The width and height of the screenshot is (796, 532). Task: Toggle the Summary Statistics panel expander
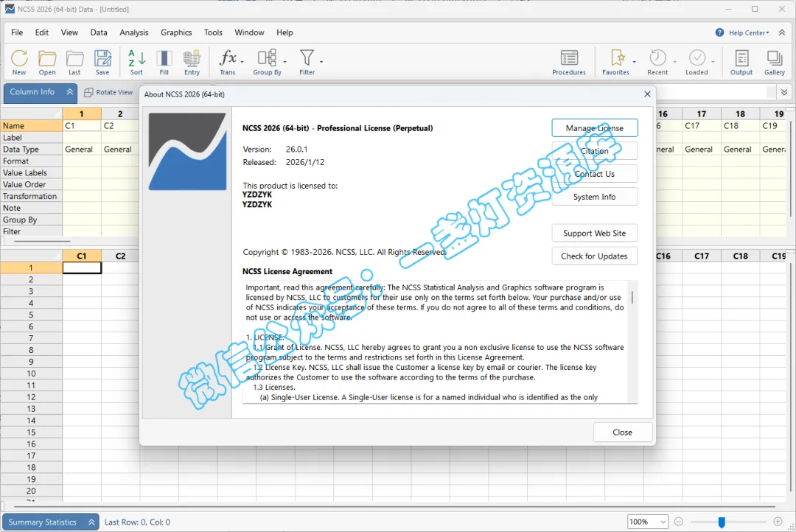coord(91,522)
